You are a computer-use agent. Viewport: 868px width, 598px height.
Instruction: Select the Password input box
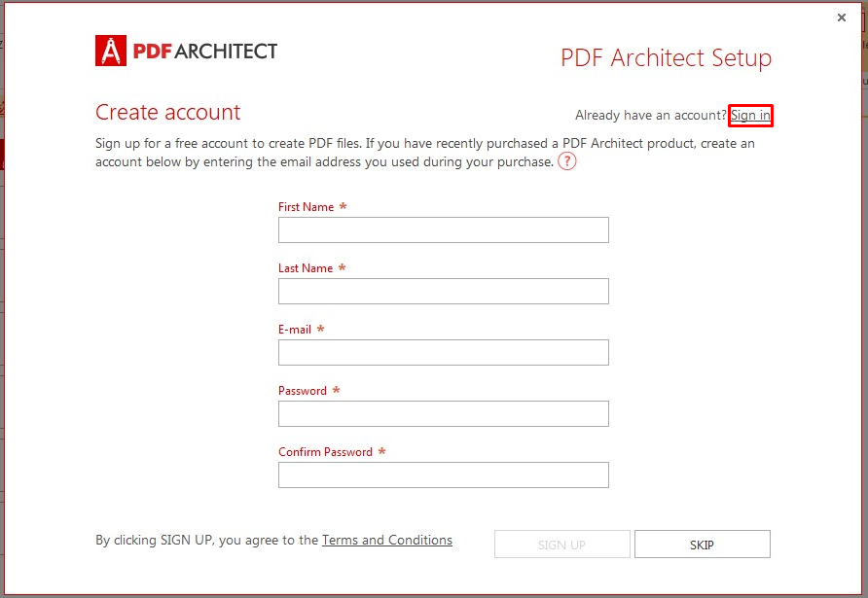[x=444, y=414]
